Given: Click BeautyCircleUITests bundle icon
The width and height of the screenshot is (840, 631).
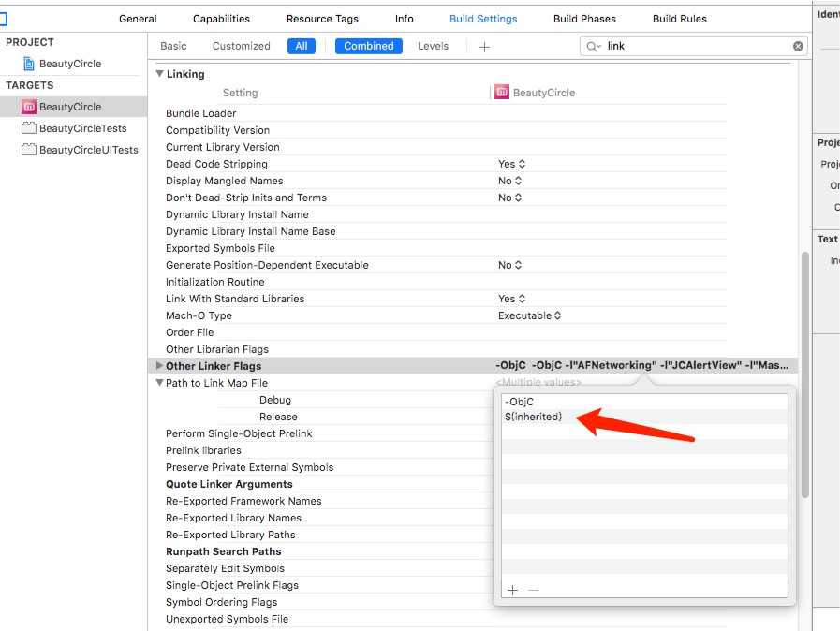Looking at the screenshot, I should pos(29,150).
